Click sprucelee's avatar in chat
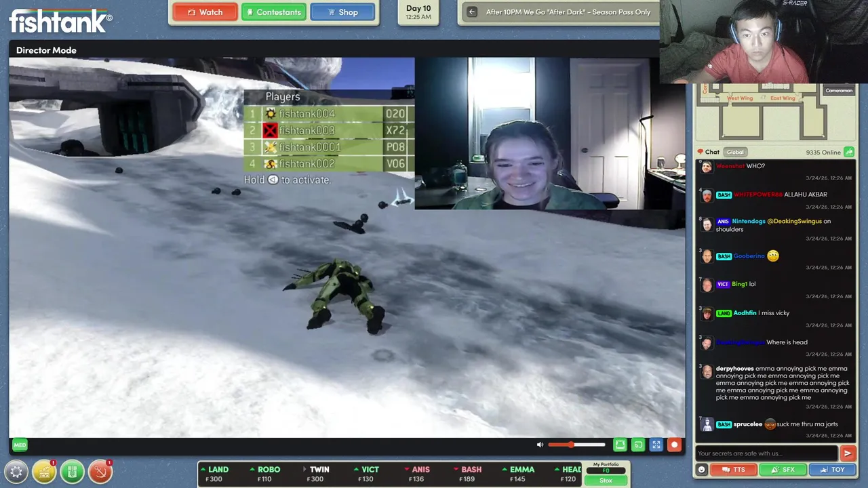Screen dimensions: 868x488 coord(707,424)
